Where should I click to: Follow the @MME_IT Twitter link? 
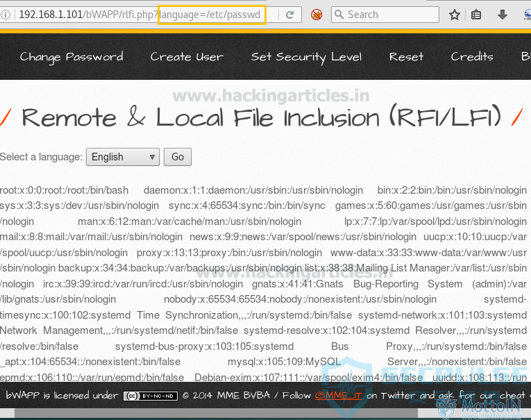(x=338, y=395)
